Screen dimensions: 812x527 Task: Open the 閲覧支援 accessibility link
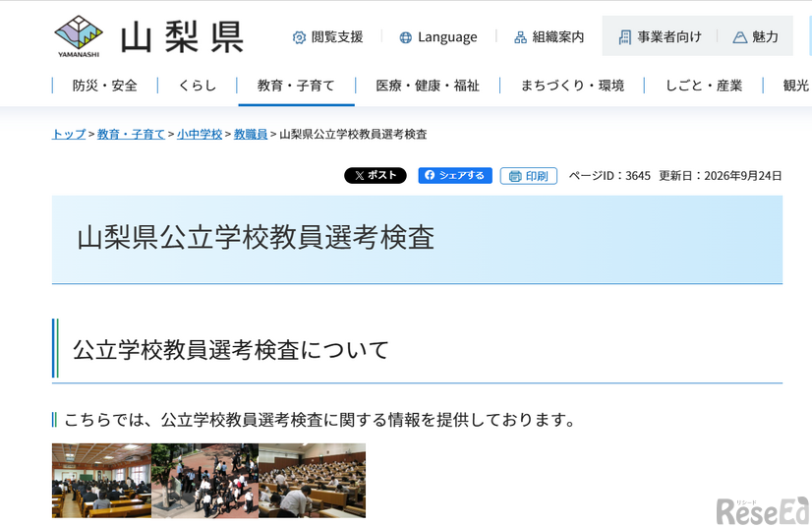pyautogui.click(x=327, y=37)
